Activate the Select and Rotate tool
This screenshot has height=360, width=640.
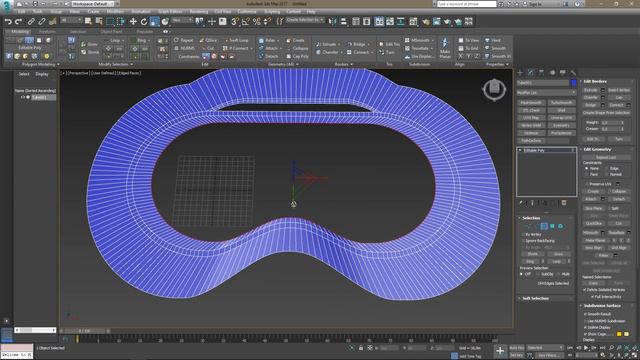tap(144, 21)
